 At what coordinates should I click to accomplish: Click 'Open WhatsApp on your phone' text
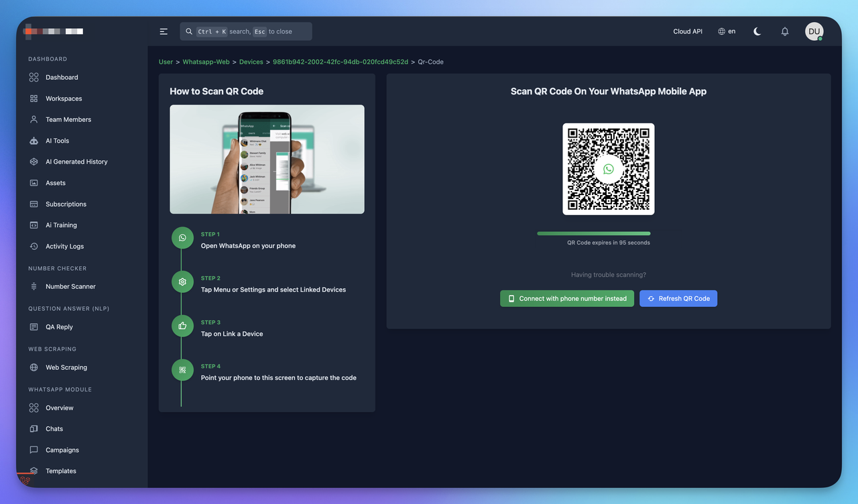(248, 246)
